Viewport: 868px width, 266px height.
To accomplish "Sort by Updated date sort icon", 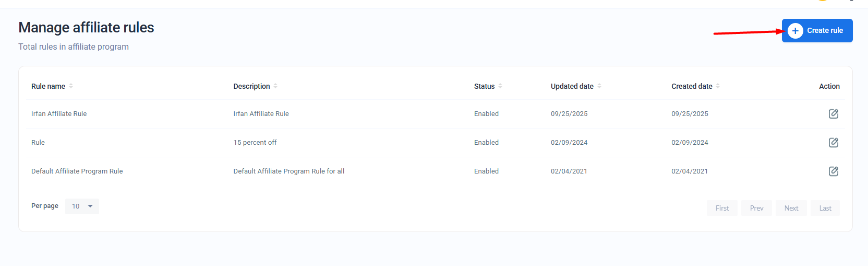I will point(599,86).
